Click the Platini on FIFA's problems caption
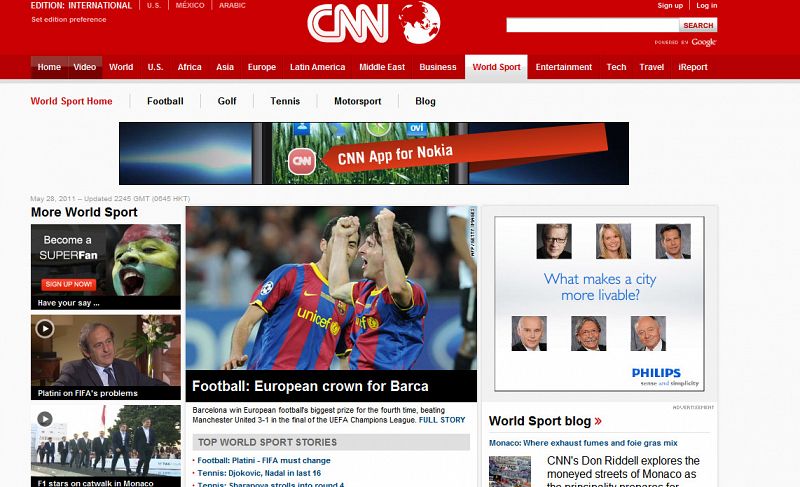800x487 pixels. (88, 393)
